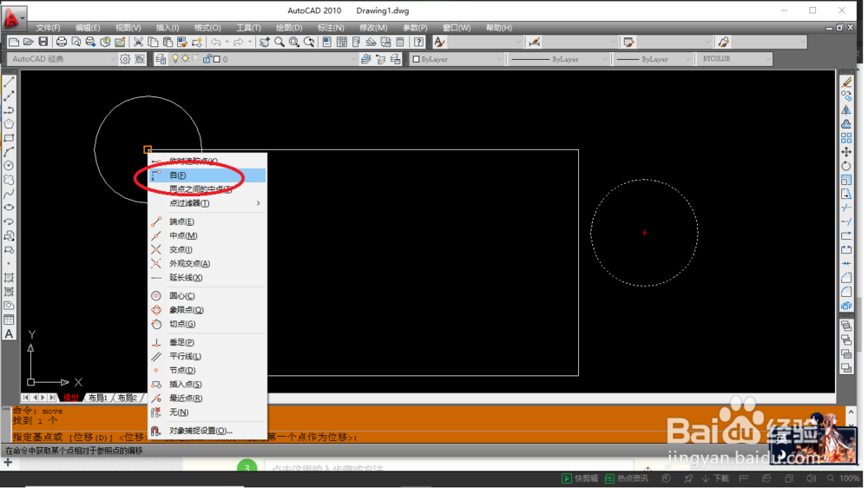
Task: Select the Mirror modify tool
Action: [846, 110]
